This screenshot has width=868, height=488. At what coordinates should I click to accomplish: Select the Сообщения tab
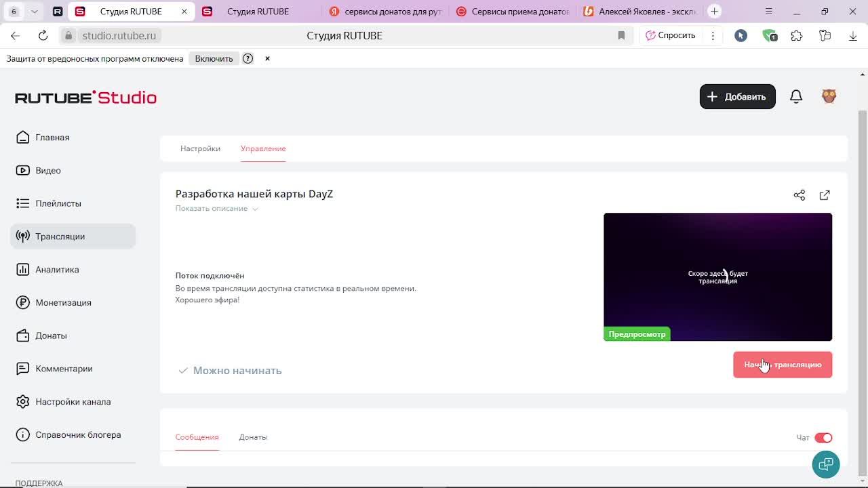tap(197, 437)
